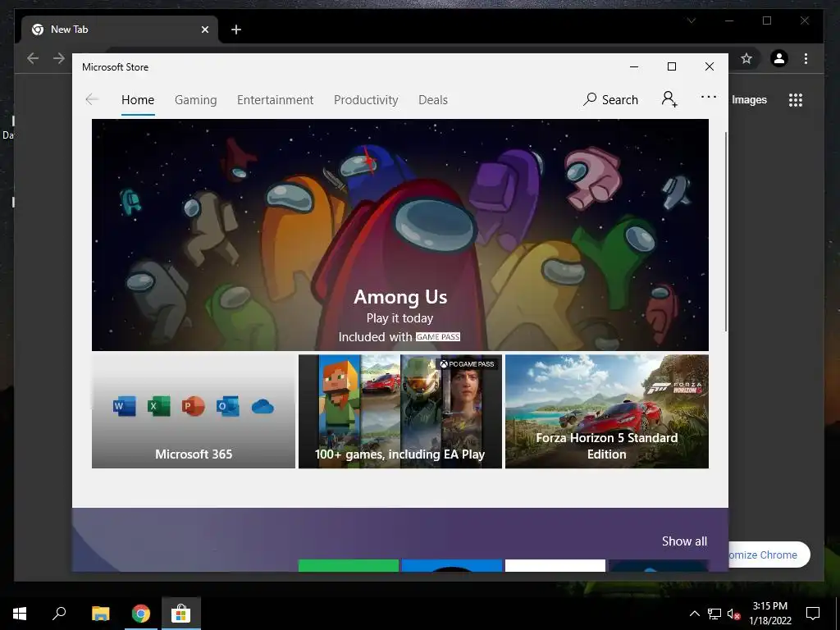Click the Customize Chrome button
This screenshot has height=630, width=840.
pyautogui.click(x=769, y=555)
